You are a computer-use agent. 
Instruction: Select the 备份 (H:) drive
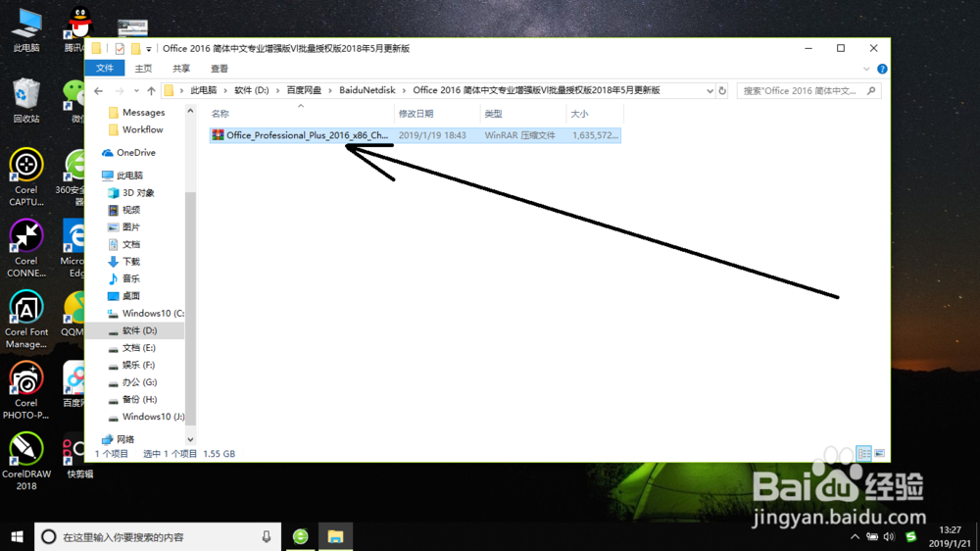(x=132, y=399)
